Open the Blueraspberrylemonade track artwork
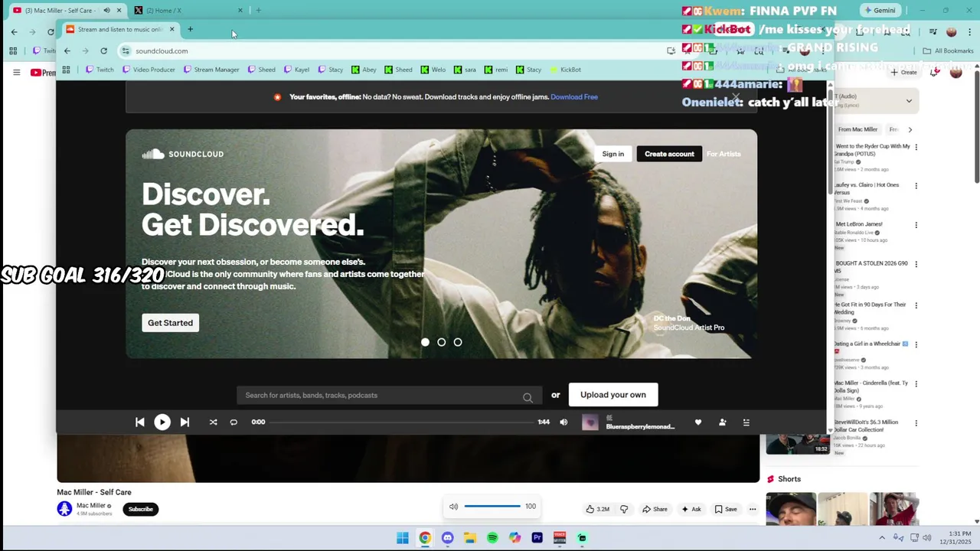 click(590, 422)
